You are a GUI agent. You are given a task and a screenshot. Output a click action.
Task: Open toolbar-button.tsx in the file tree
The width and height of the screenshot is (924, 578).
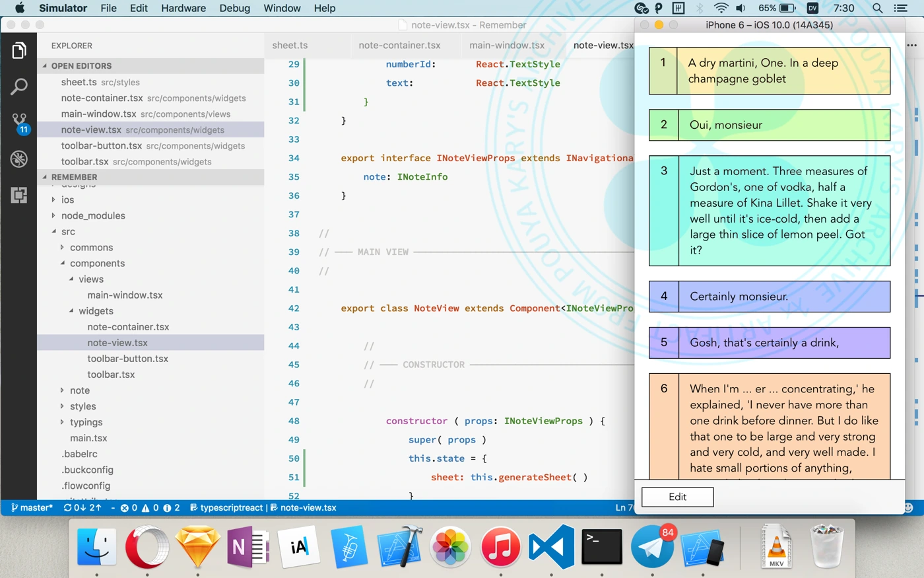click(127, 359)
